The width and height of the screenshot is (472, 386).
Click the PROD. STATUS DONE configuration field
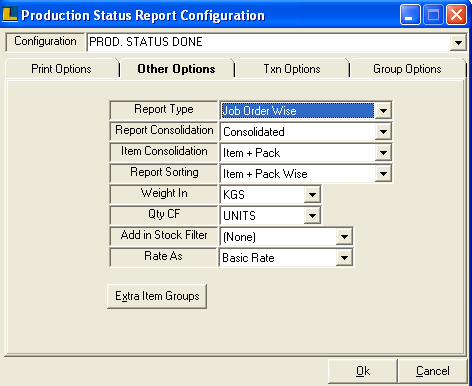click(x=269, y=42)
